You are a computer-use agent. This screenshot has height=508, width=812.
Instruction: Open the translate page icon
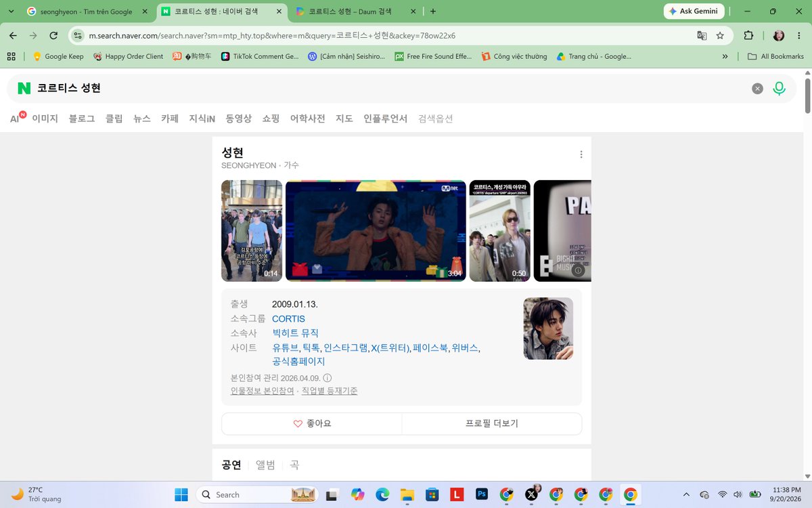click(702, 35)
